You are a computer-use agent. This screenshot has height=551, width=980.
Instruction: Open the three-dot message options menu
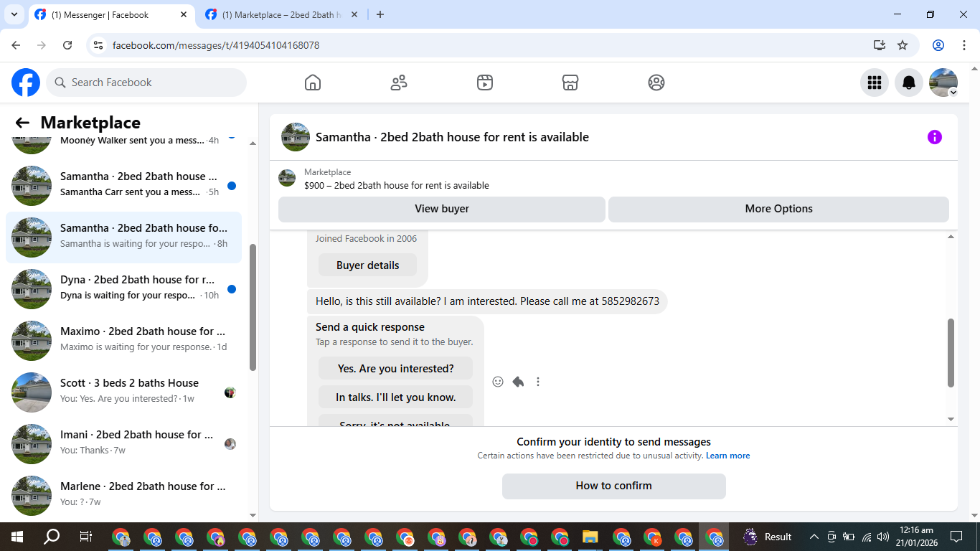point(538,382)
